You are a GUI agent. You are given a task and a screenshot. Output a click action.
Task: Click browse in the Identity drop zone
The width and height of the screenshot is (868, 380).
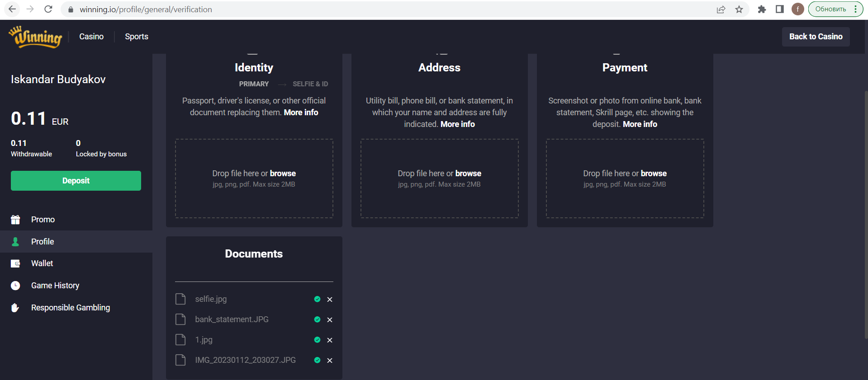click(283, 174)
